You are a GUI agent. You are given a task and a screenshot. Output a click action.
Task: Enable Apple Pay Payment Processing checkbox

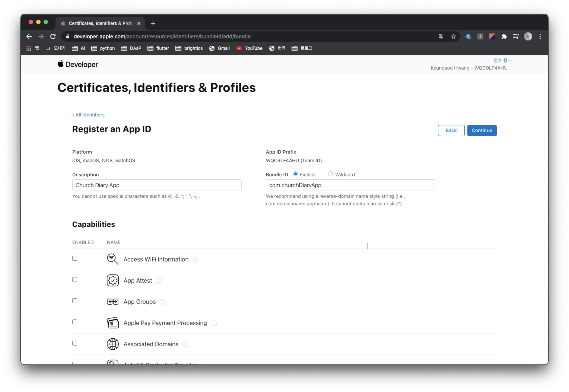[75, 322]
